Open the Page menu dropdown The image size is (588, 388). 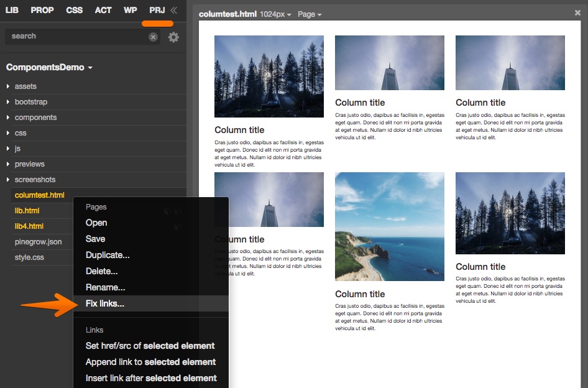[310, 14]
